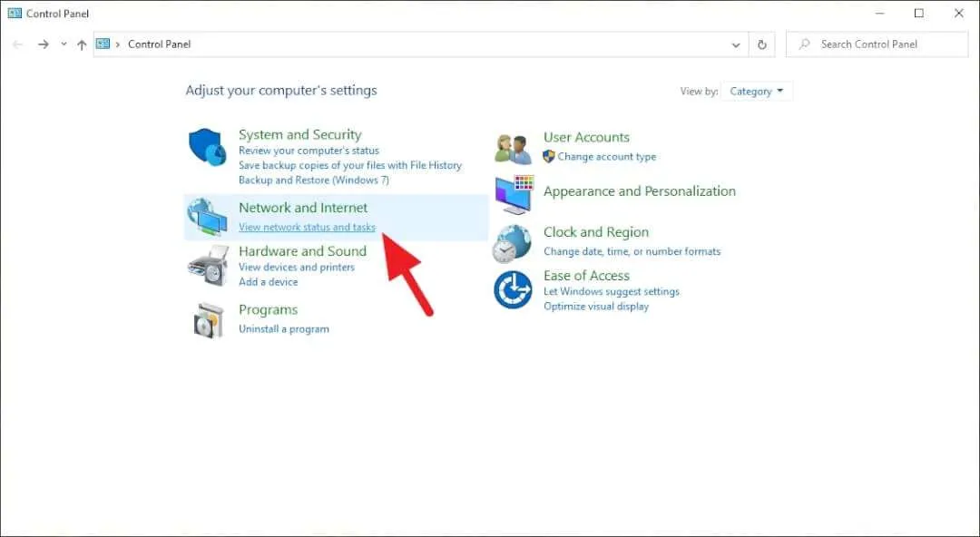This screenshot has width=980, height=537.
Task: Open the System and Security heading
Action: 300,134
